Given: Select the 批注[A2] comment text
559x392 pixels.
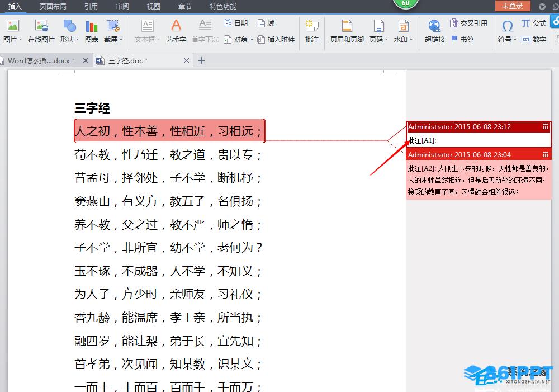Looking at the screenshot, I should tap(478, 180).
